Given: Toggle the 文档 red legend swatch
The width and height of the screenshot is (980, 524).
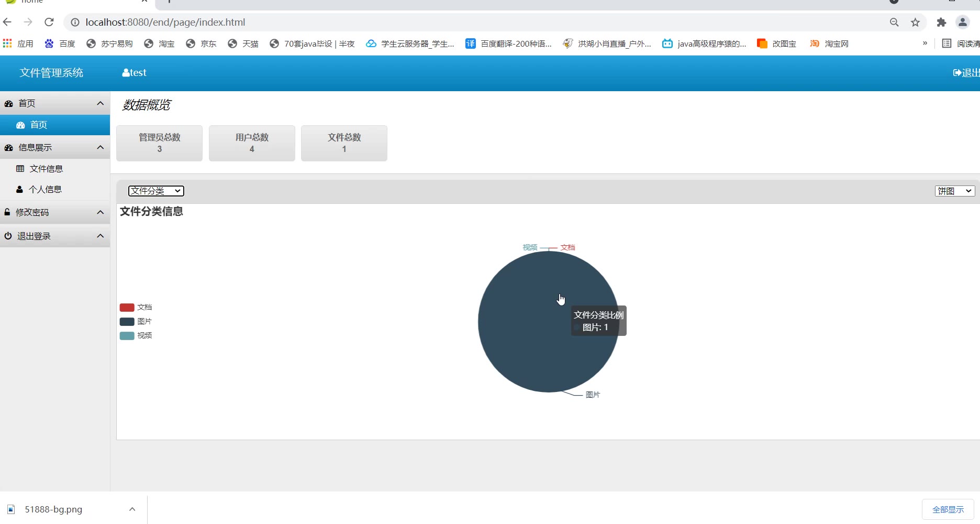Looking at the screenshot, I should coord(127,308).
